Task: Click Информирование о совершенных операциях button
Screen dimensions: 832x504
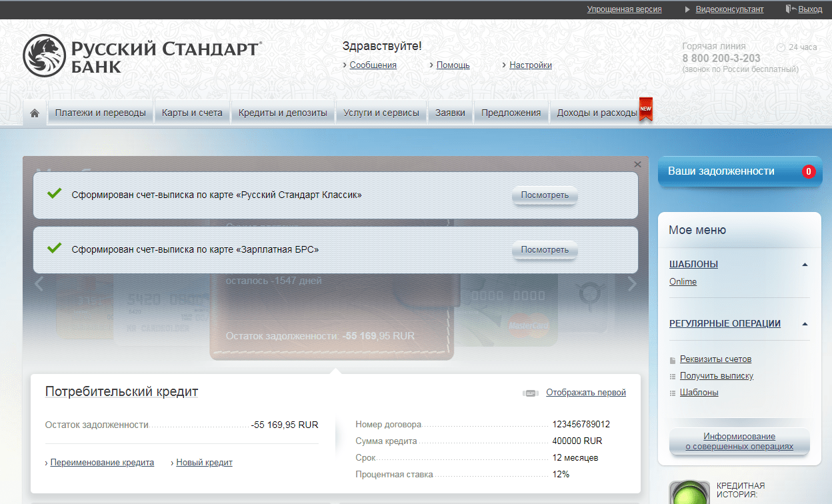Action: click(739, 442)
